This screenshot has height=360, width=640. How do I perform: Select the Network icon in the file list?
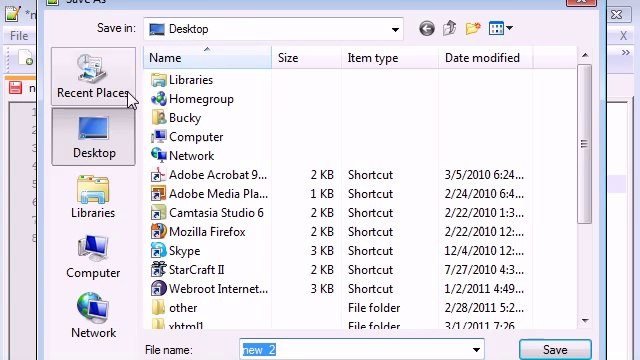coord(158,156)
